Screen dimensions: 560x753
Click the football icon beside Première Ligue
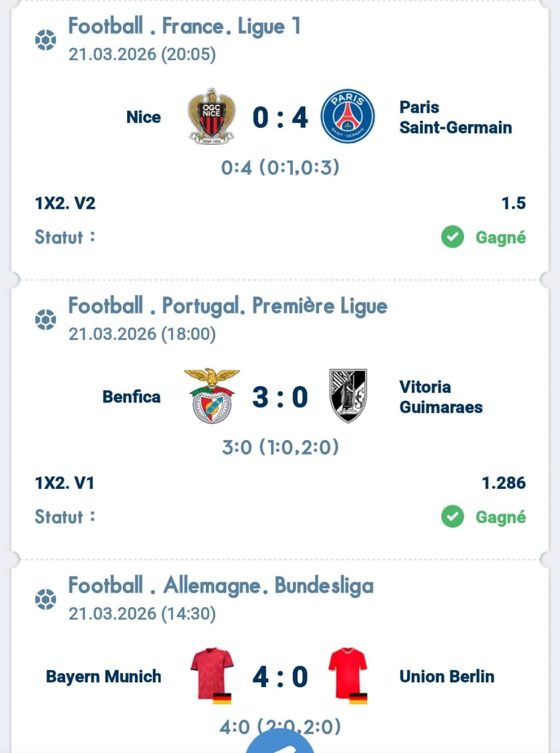tap(46, 320)
